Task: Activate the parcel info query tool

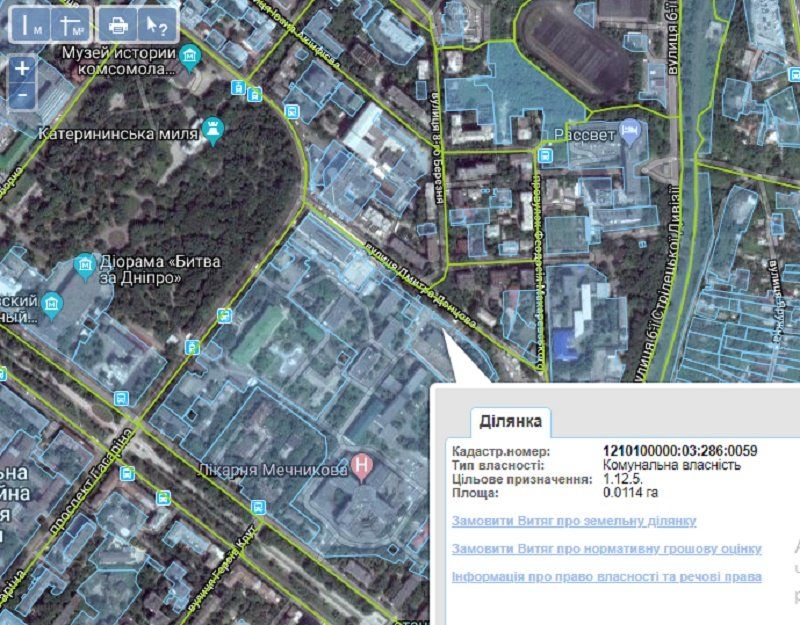Action: pyautogui.click(x=157, y=24)
